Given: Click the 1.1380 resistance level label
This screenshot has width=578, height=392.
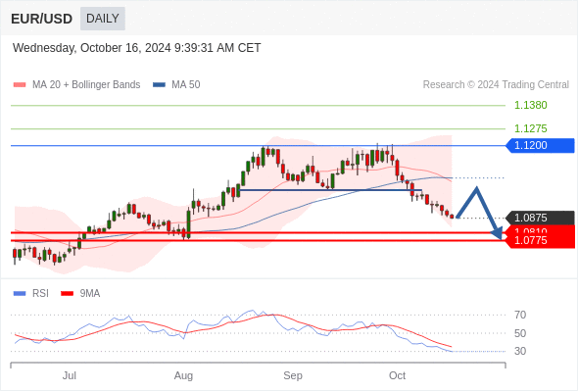Looking at the screenshot, I should [x=530, y=106].
